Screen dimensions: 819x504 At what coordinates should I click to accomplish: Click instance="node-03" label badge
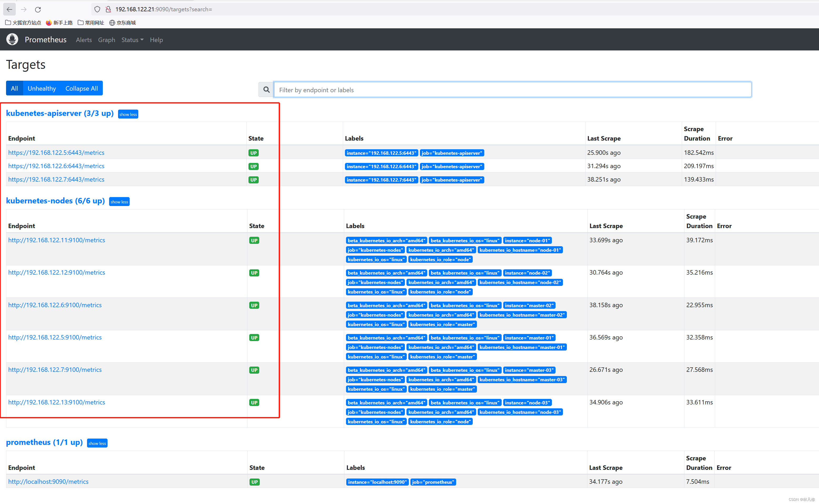(x=527, y=403)
